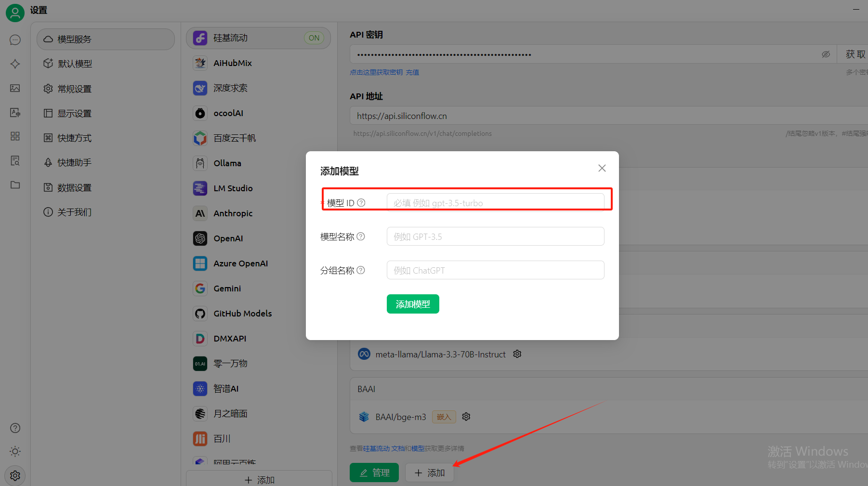Click the Azure OpenAI provider icon
The height and width of the screenshot is (486, 868).
(200, 263)
